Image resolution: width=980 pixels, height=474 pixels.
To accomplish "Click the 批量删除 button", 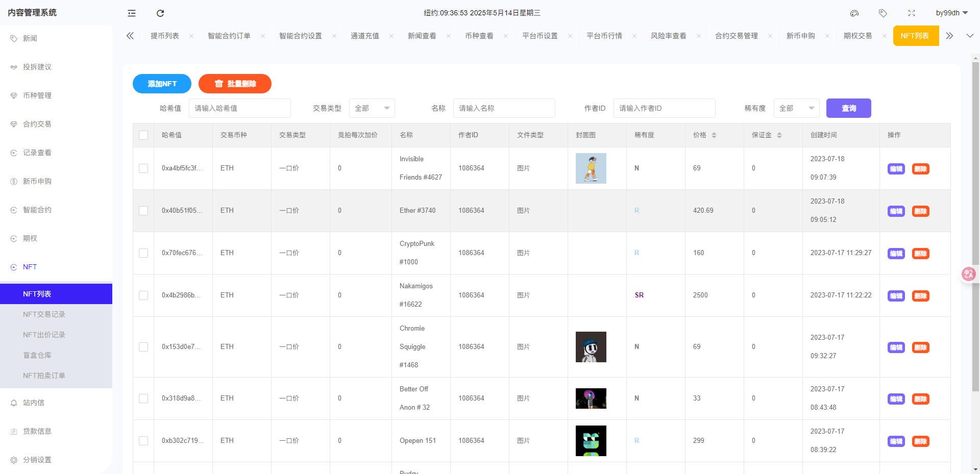I will tap(235, 83).
